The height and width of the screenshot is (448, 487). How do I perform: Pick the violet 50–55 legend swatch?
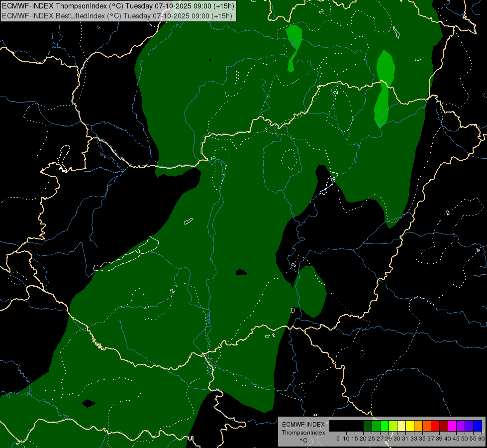(x=469, y=426)
